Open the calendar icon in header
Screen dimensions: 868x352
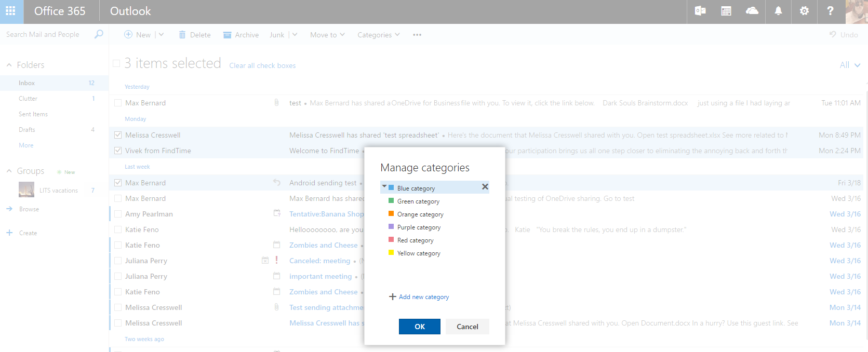[726, 11]
